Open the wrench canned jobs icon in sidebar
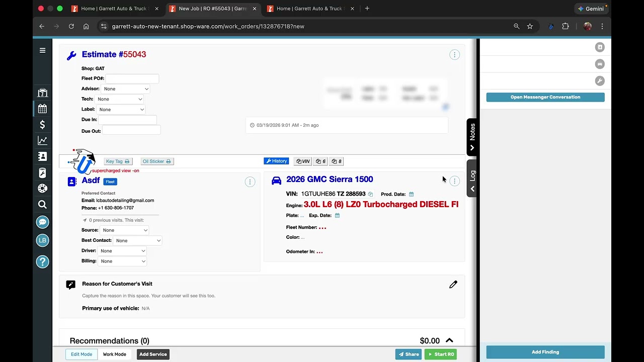The height and width of the screenshot is (362, 644). 42,172
